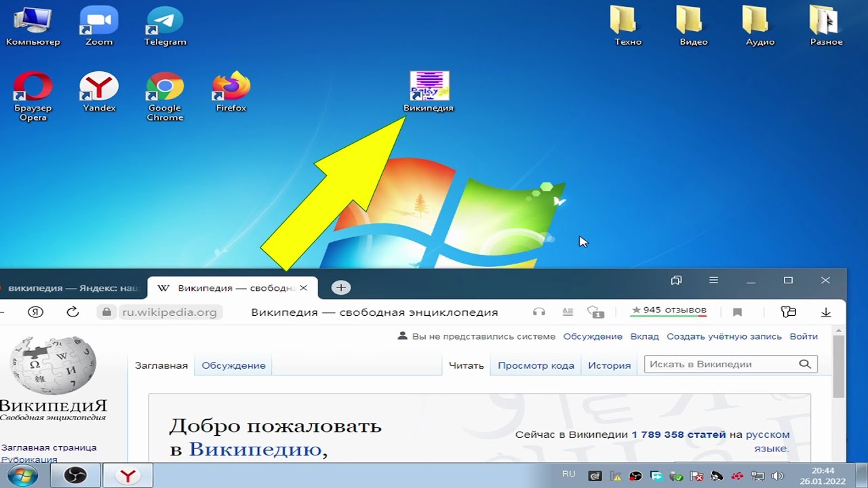Select the Google Chrome desktop shortcut
Viewport: 868px width, 488px height.
click(x=165, y=97)
